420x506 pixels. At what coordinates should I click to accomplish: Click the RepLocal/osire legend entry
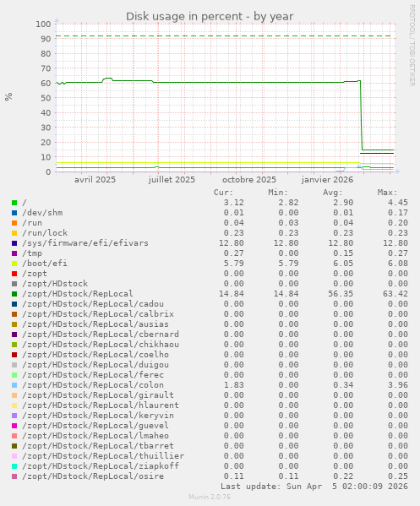[93, 476]
